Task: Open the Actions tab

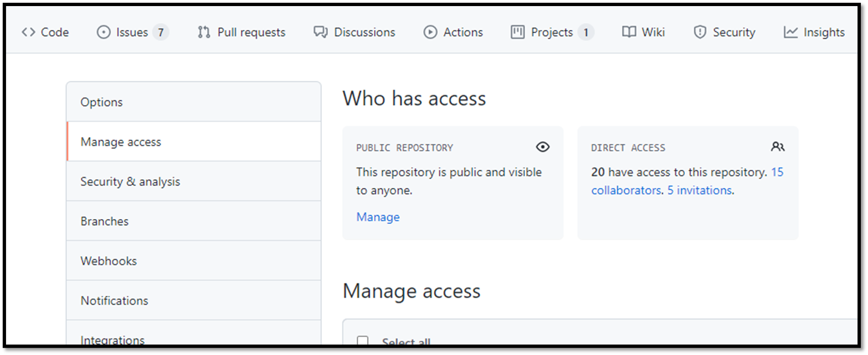Action: 453,32
